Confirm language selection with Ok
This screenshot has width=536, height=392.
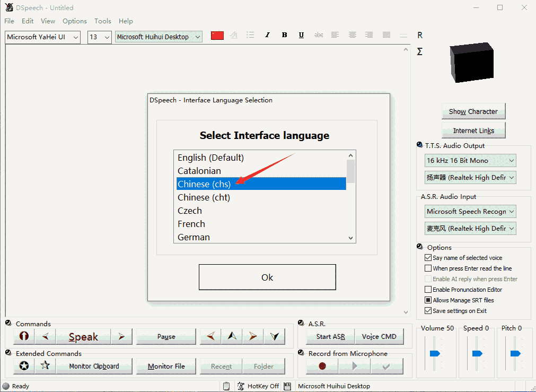pos(267,277)
